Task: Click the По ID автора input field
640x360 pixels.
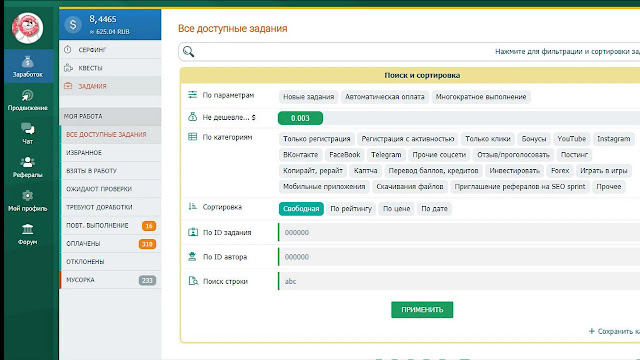Action: [459, 257]
